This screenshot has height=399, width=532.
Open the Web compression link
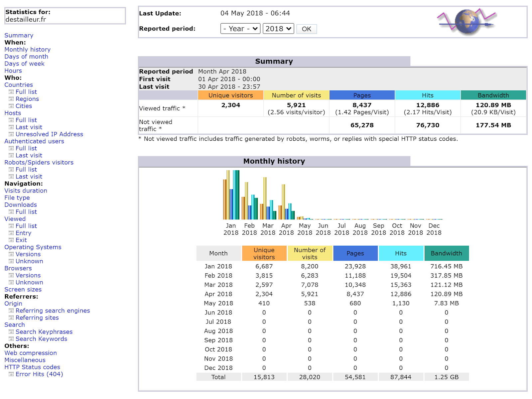pos(31,353)
